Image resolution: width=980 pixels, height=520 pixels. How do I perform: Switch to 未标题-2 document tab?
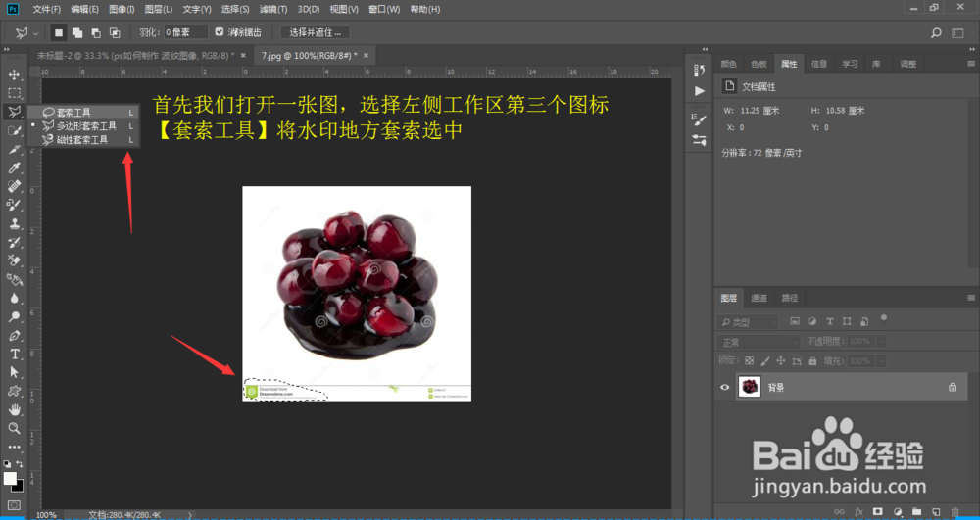point(135,55)
